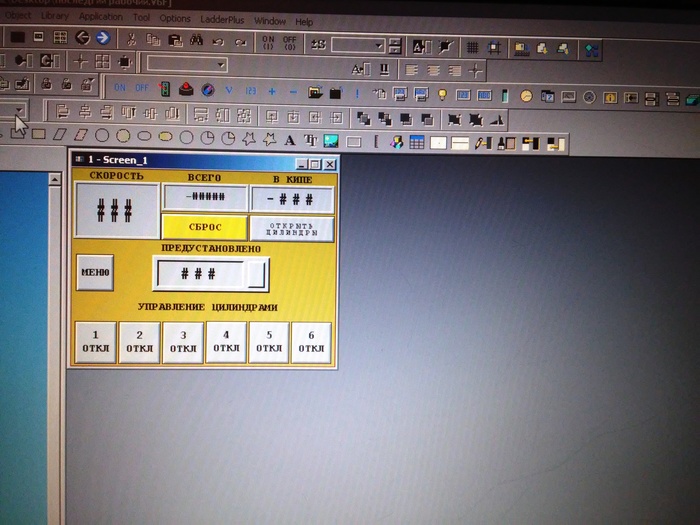
Task: Open the Options menu
Action: click(174, 18)
